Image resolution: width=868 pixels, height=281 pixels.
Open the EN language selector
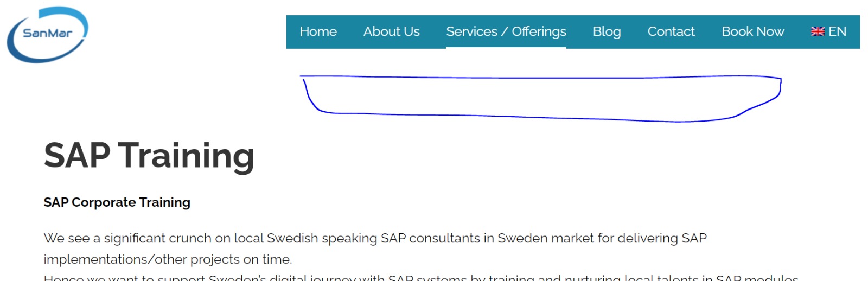[x=837, y=31]
